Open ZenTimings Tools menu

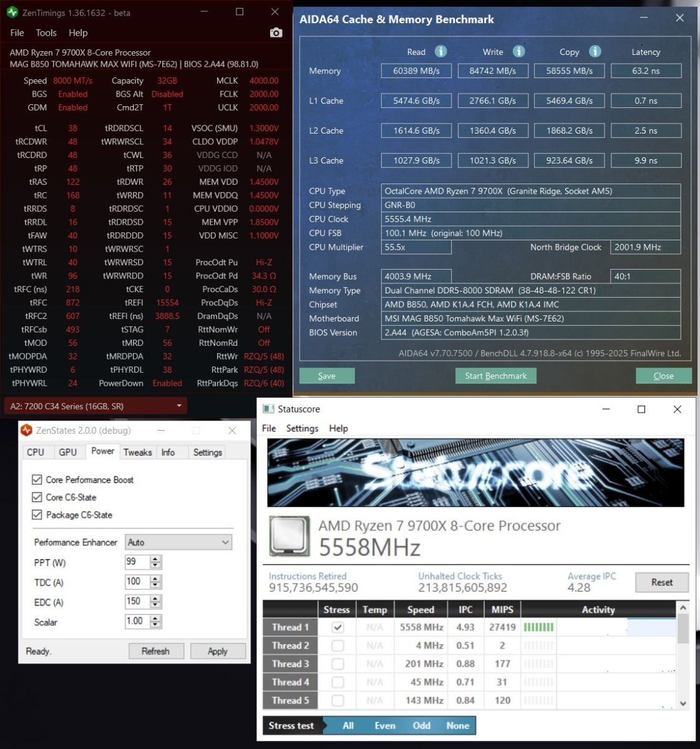[x=46, y=32]
